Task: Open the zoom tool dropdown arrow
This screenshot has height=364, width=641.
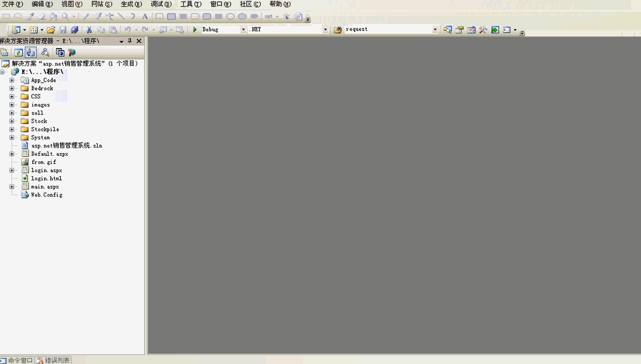Action: (74, 17)
